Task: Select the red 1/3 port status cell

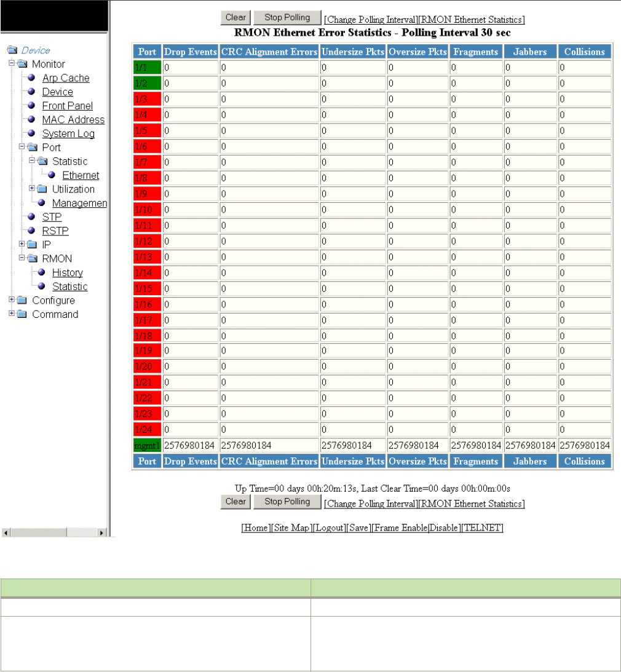Action: [x=147, y=99]
